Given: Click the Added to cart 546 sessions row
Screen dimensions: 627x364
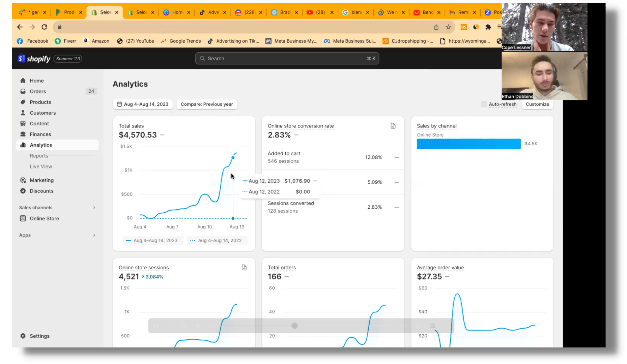Looking at the screenshot, I should click(333, 157).
